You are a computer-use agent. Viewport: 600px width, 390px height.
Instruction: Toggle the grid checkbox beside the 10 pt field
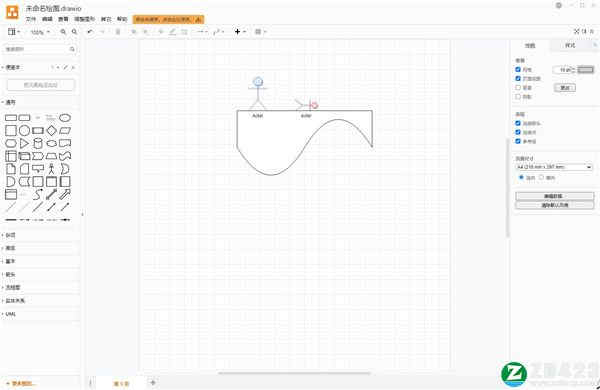point(518,69)
